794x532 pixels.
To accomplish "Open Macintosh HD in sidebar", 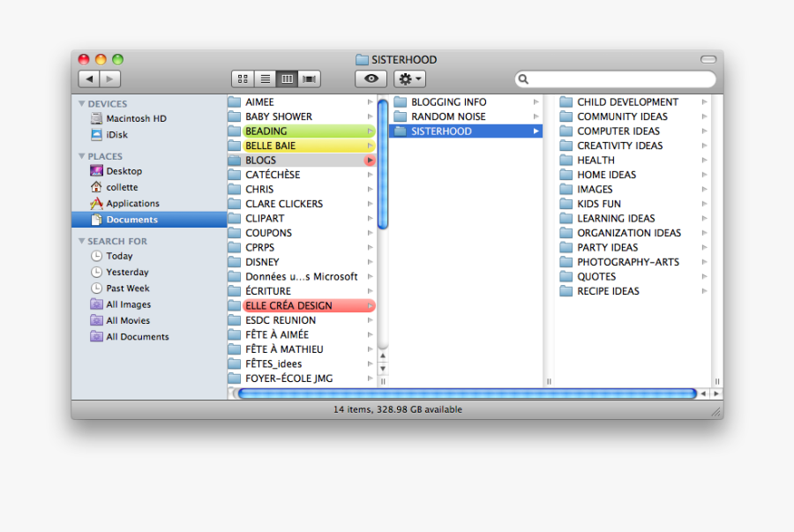I will [x=135, y=118].
